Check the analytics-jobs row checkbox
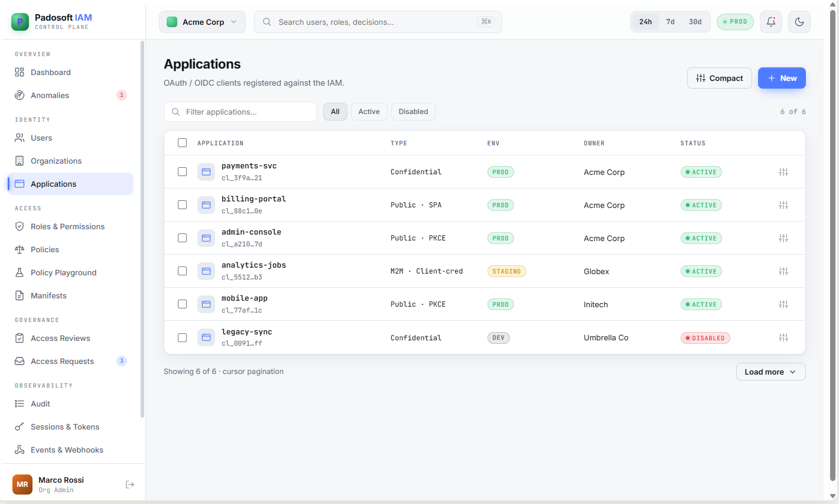Screen dimensions: 839x504 182,271
